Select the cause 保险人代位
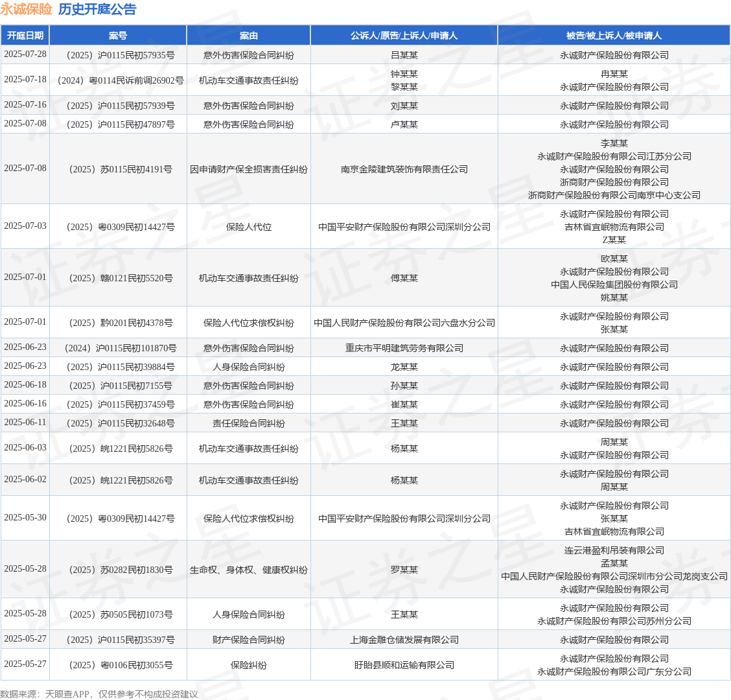Viewport: 731px width, 700px height. coord(248,227)
